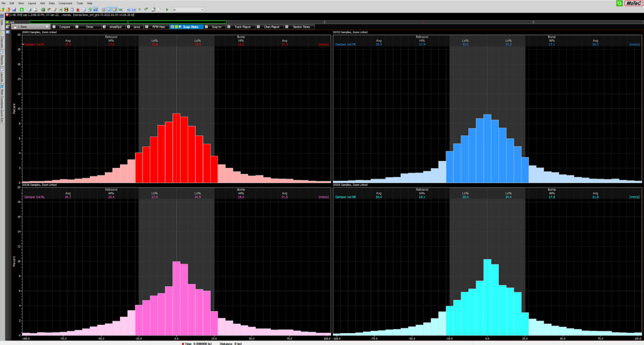This screenshot has width=644, height=345.
Task: Open the Help menu
Action: (90, 3)
